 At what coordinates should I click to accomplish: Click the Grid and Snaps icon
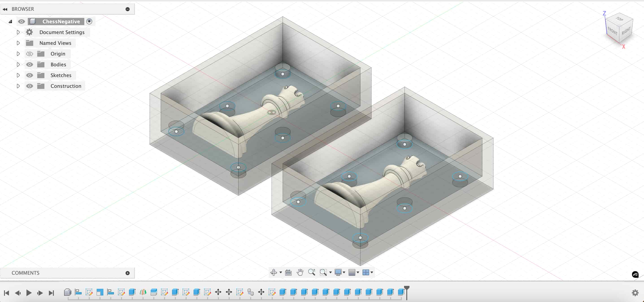[352, 272]
